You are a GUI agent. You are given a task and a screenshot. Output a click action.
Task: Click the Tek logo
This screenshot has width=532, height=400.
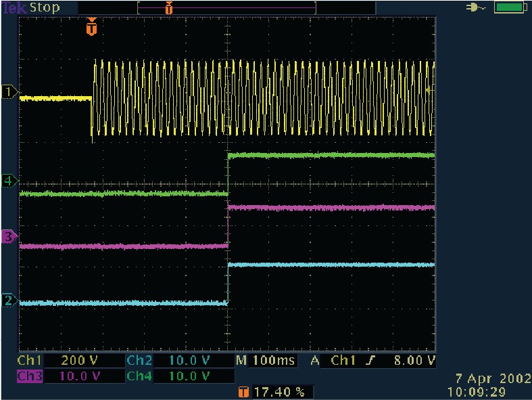14,7
